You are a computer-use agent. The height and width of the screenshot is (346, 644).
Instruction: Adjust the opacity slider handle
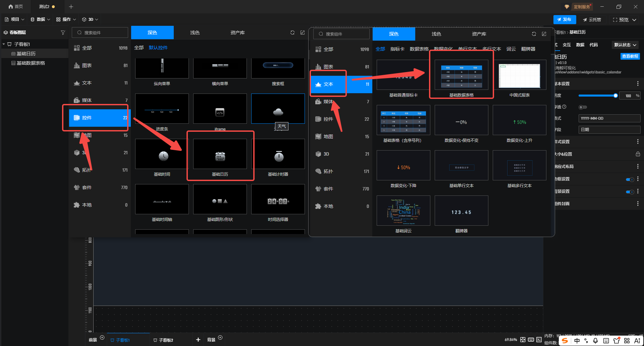pyautogui.click(x=615, y=96)
